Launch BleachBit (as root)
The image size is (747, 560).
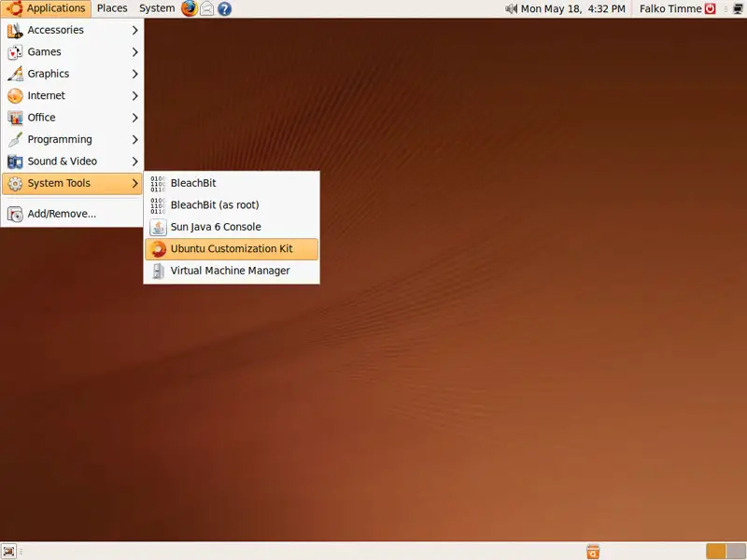tap(232, 205)
